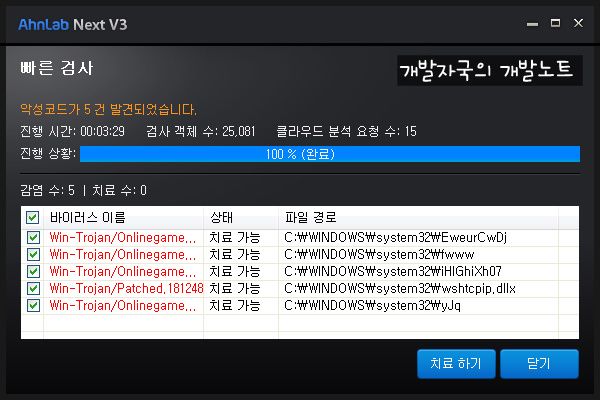Minimize the AhnLab Next V3 window
This screenshot has width=600, height=400.
[x=532, y=24]
